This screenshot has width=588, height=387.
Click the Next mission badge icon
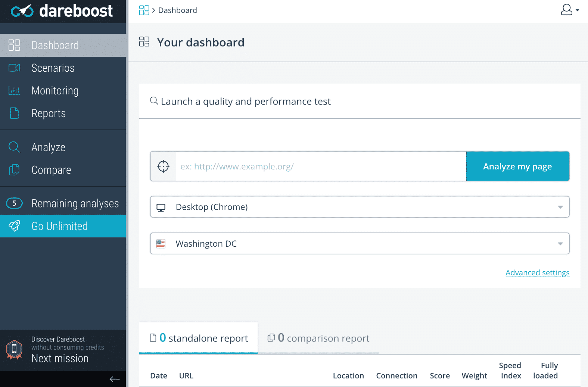pyautogui.click(x=14, y=350)
